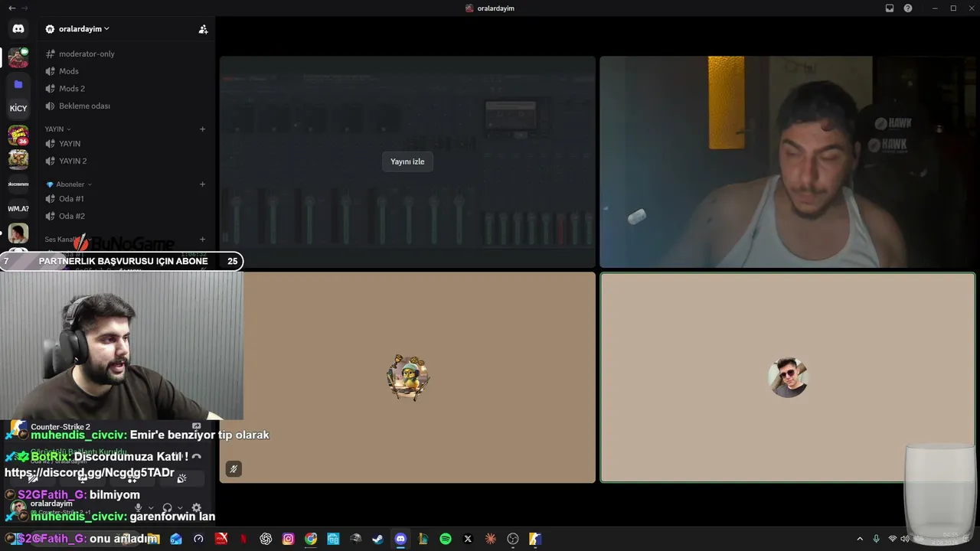Select the duck avatar participant tile
Viewport: 980px width, 551px height.
pyautogui.click(x=407, y=377)
